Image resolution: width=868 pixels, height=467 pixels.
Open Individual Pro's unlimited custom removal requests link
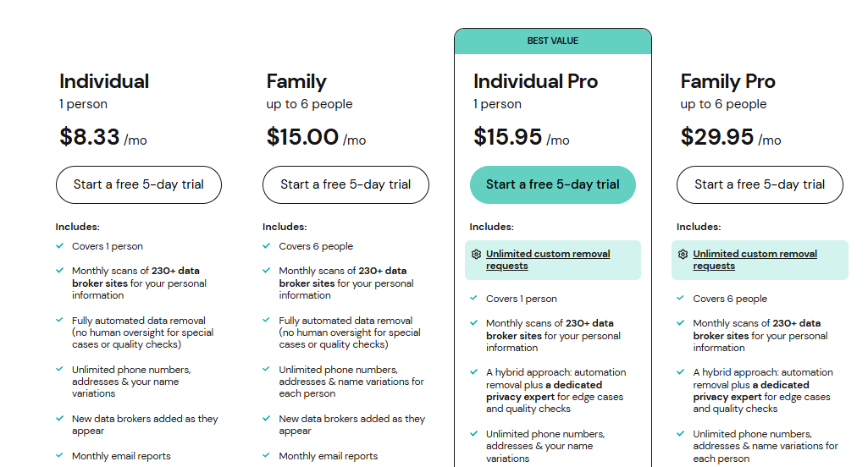pos(548,260)
